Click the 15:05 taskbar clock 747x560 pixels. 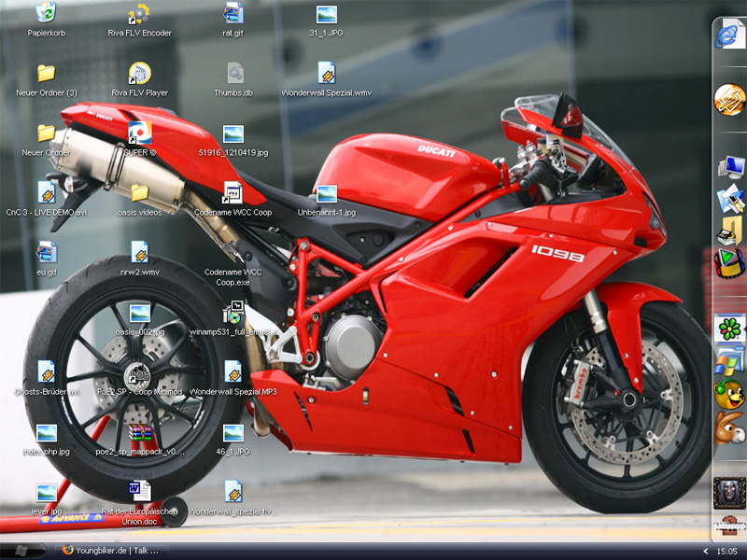pos(727,551)
